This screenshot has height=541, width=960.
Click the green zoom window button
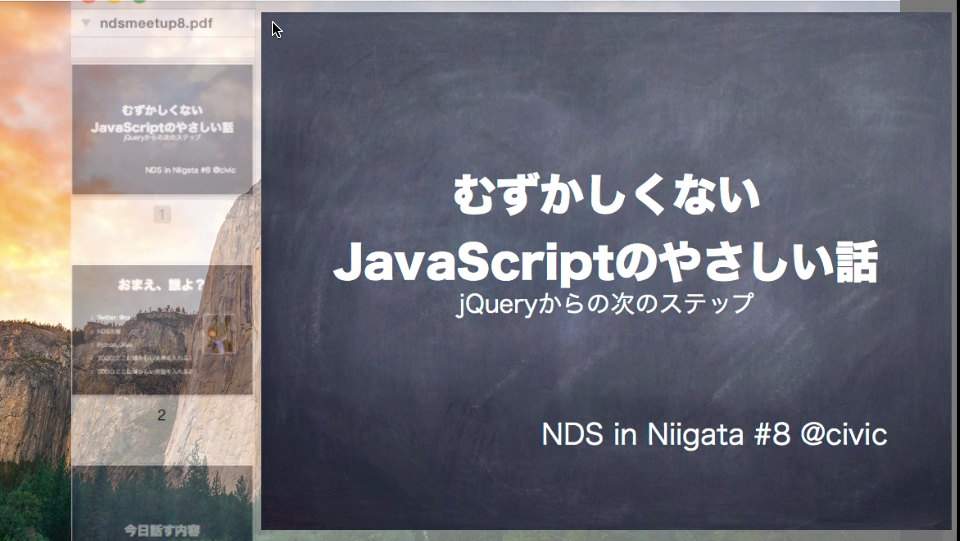point(140,2)
